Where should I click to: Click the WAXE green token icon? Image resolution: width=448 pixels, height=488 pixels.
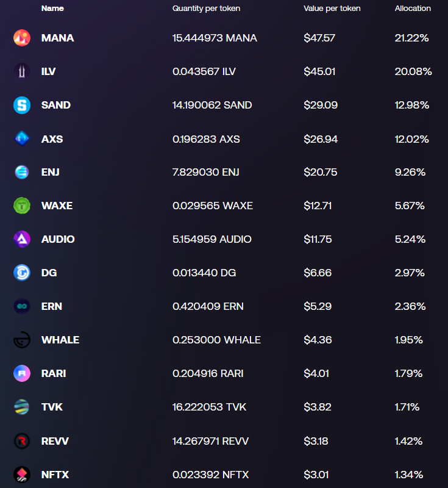tap(22, 206)
